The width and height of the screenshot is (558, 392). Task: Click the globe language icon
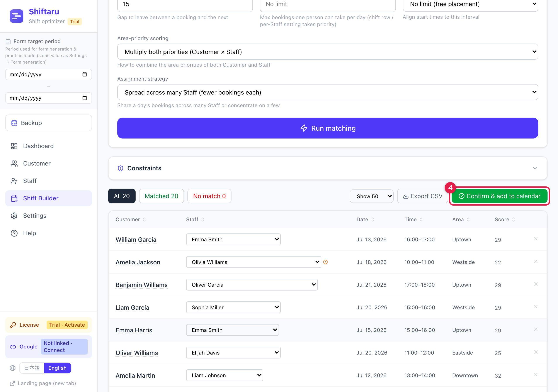[x=13, y=368]
